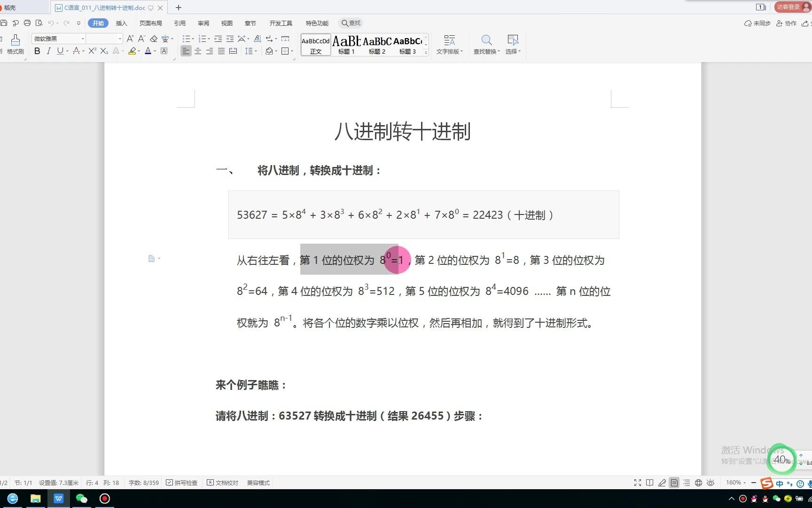Image resolution: width=812 pixels, height=508 pixels.
Task: Apply subscript formatting
Action: pyautogui.click(x=104, y=51)
